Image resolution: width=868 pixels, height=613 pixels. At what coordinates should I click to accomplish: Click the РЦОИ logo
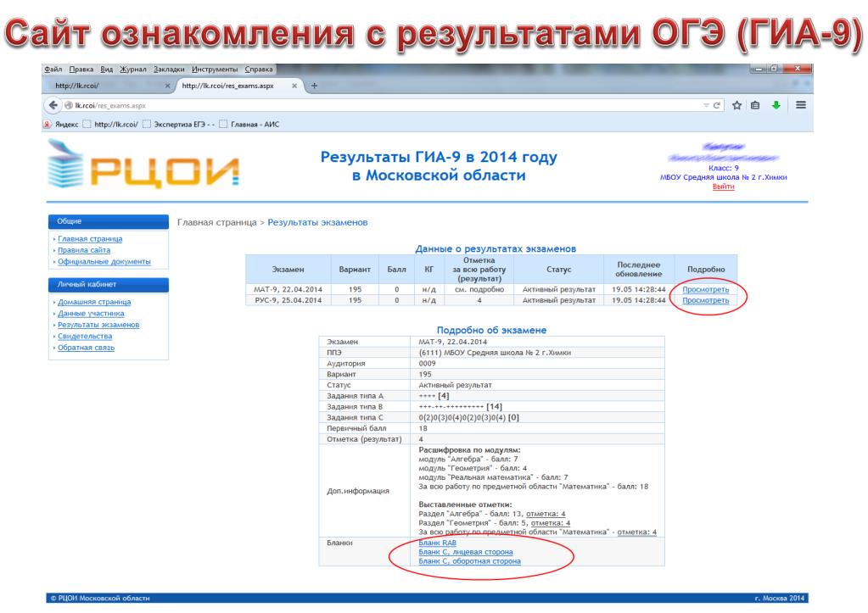tap(143, 164)
